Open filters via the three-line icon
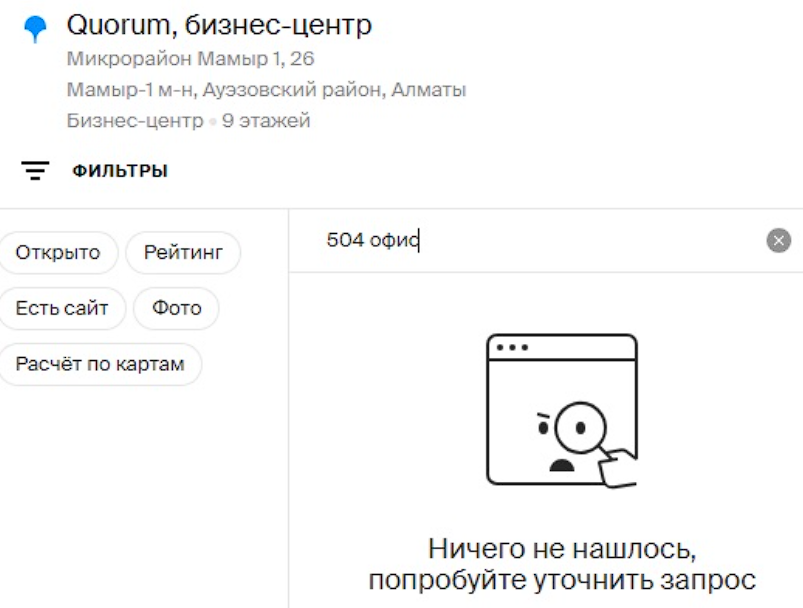 pyautogui.click(x=35, y=171)
